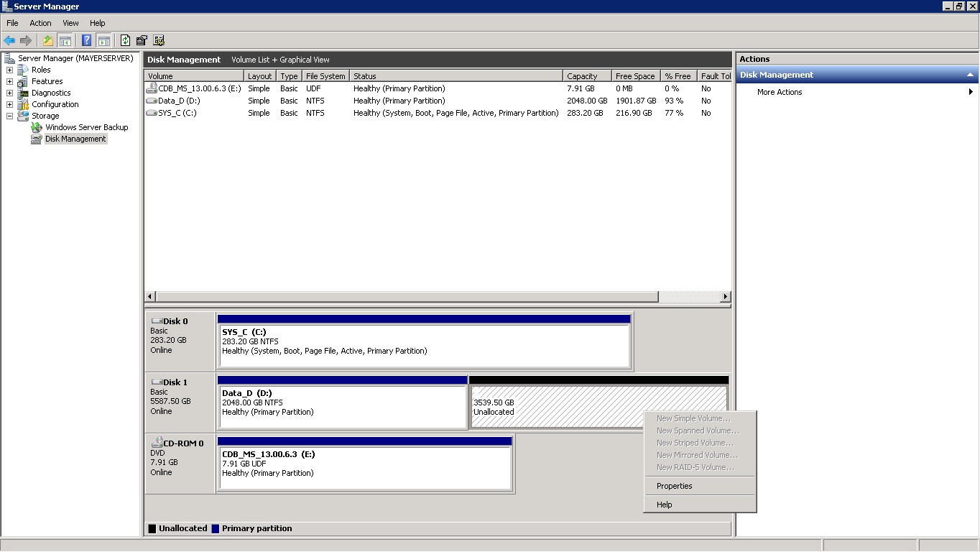Collapse the Storage tree node

coord(9,116)
